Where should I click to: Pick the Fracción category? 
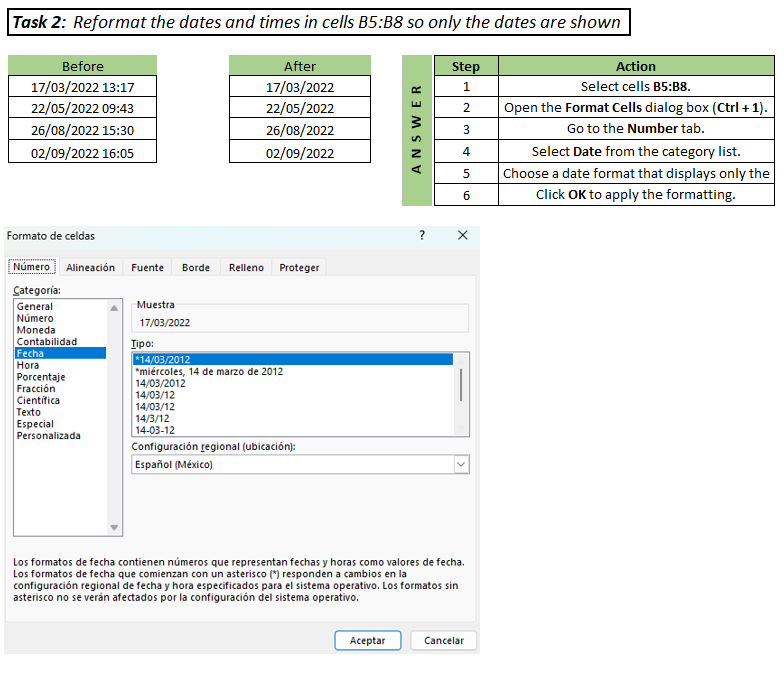[x=60, y=388]
